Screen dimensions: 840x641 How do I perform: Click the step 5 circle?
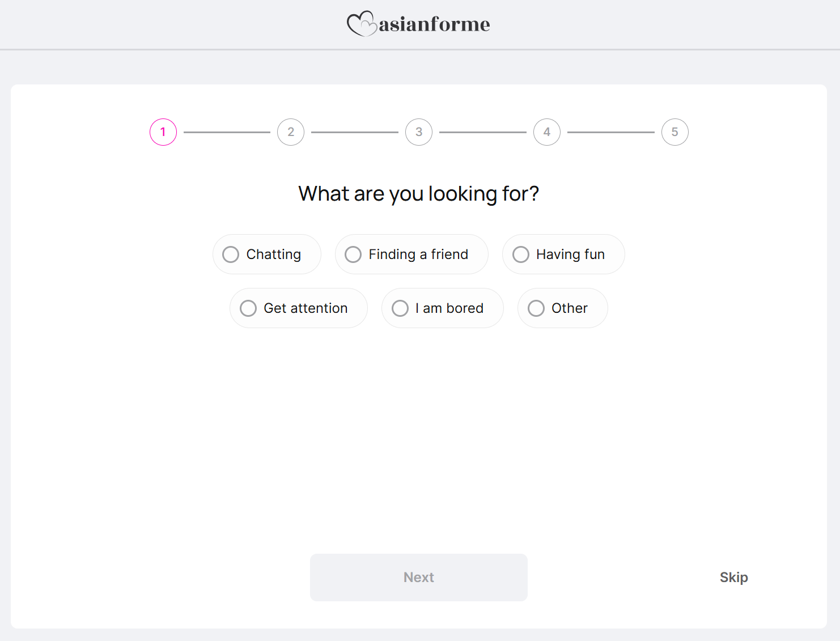click(674, 132)
